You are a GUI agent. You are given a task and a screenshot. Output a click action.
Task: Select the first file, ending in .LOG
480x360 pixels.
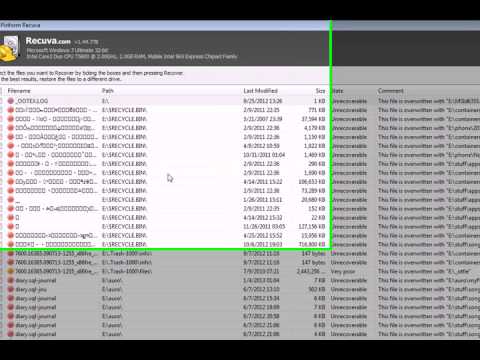(32, 101)
